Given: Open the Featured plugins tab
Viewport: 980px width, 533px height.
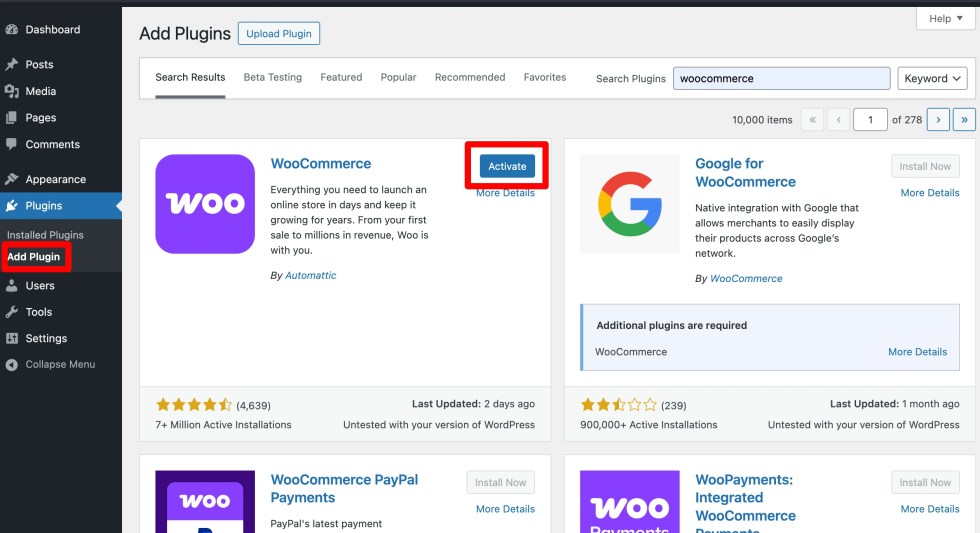Looking at the screenshot, I should coord(341,77).
